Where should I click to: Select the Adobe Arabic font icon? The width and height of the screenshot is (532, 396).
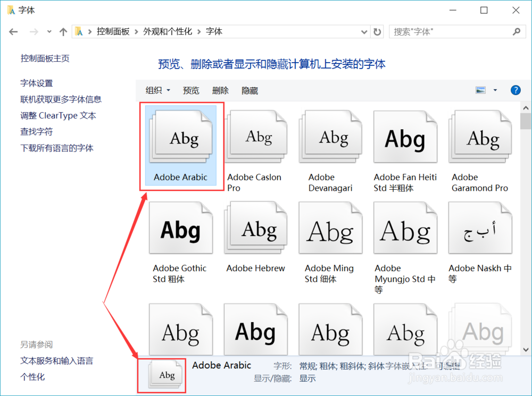point(181,137)
